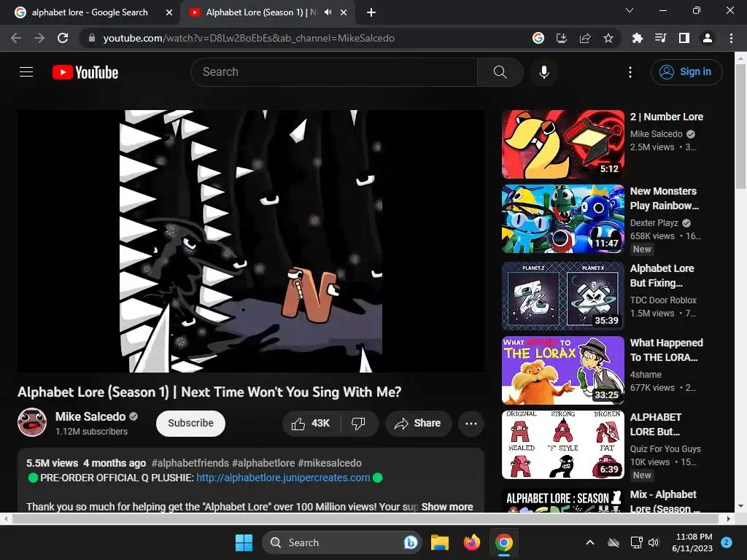
Task: Show hidden system tray icons
Action: (x=589, y=542)
